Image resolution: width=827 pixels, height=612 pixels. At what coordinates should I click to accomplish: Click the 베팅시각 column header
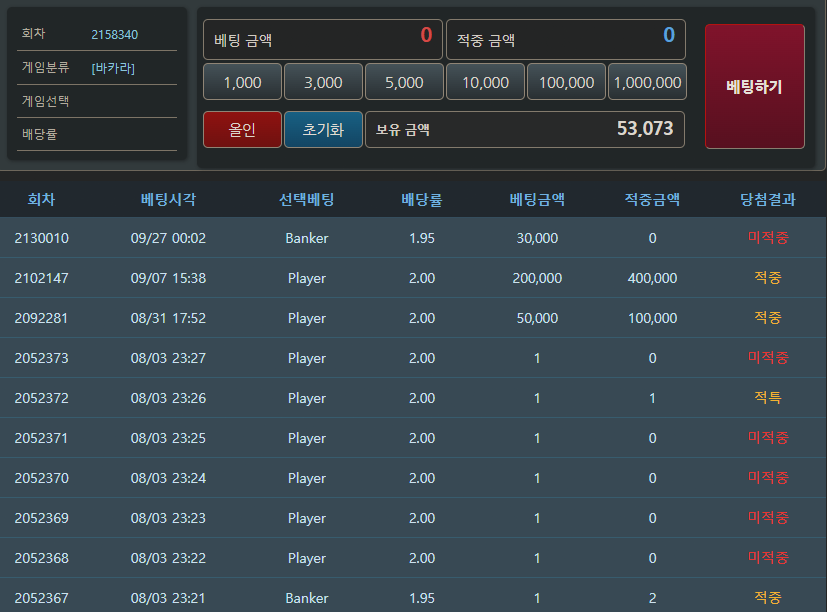click(x=168, y=199)
